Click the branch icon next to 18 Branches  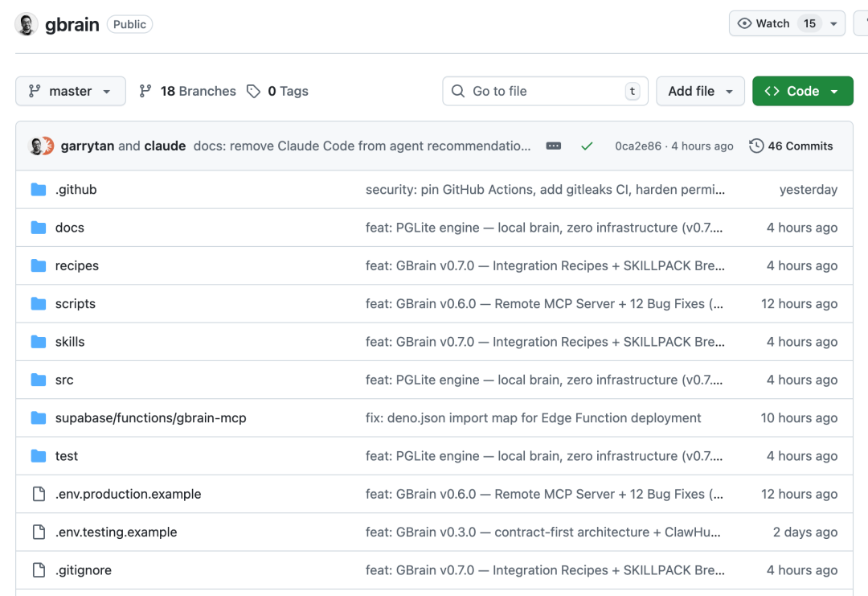click(x=145, y=91)
